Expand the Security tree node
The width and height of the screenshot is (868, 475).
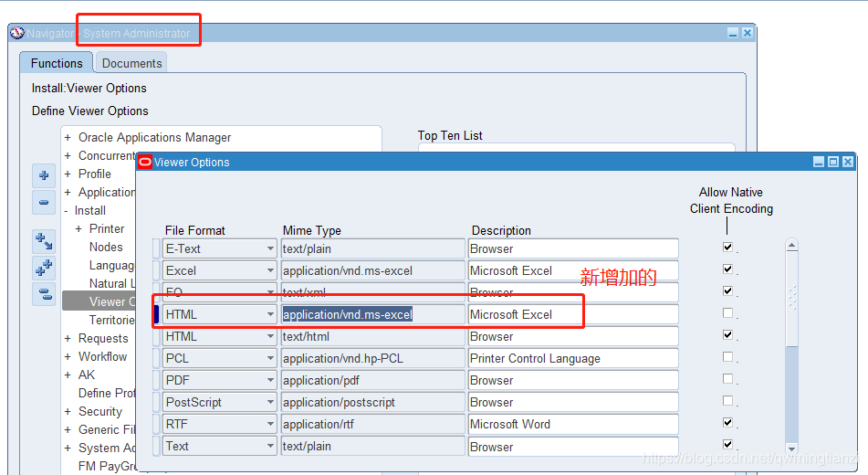click(68, 412)
